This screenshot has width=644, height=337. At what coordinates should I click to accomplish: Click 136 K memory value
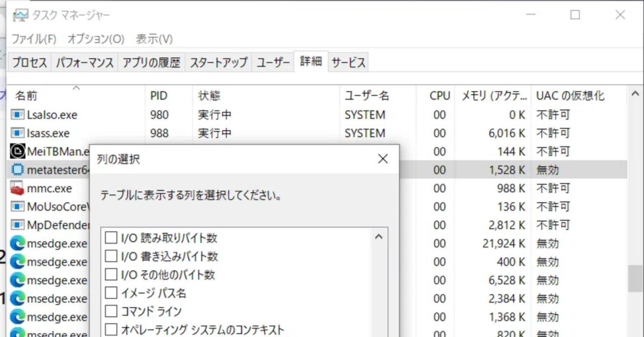pos(512,207)
